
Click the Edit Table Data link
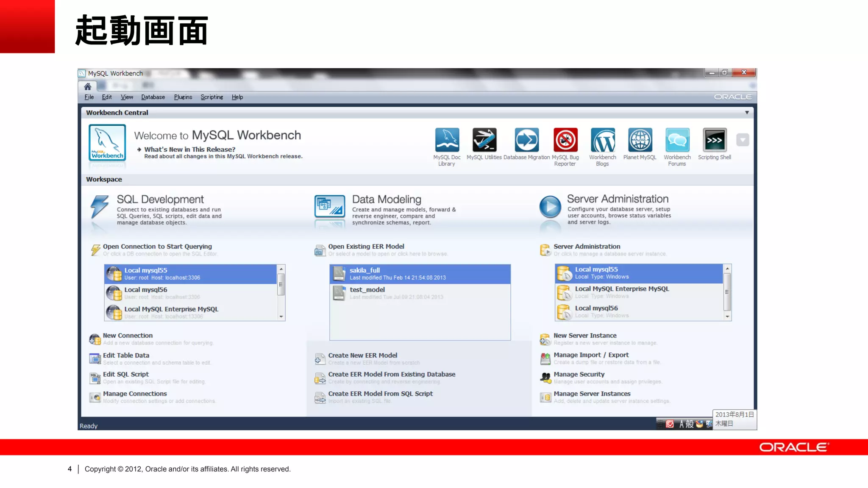(x=126, y=355)
